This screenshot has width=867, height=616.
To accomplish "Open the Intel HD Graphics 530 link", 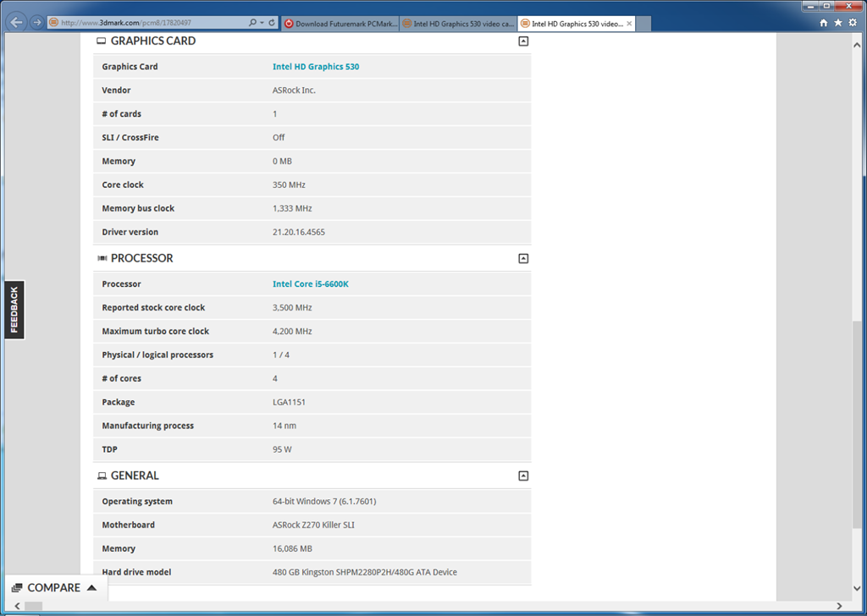I will tap(316, 66).
